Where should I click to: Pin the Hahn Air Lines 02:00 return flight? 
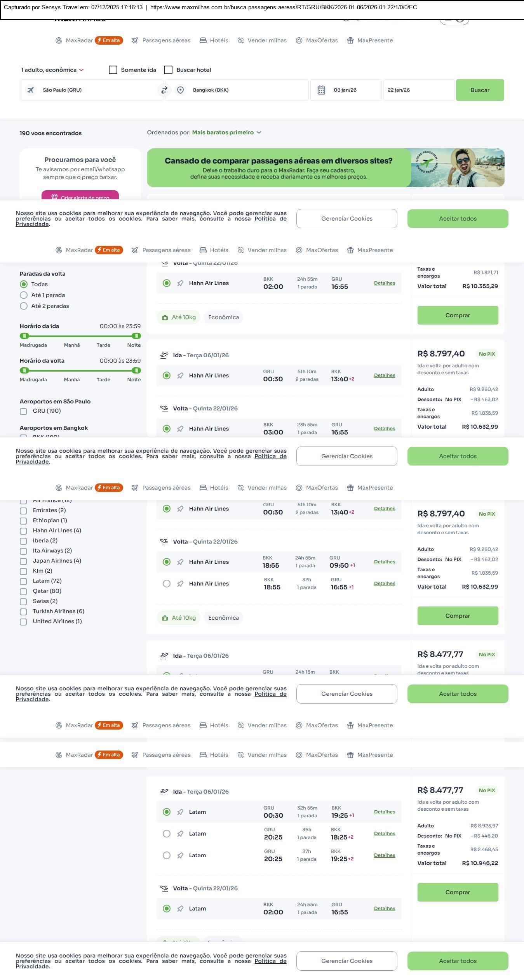180,283
